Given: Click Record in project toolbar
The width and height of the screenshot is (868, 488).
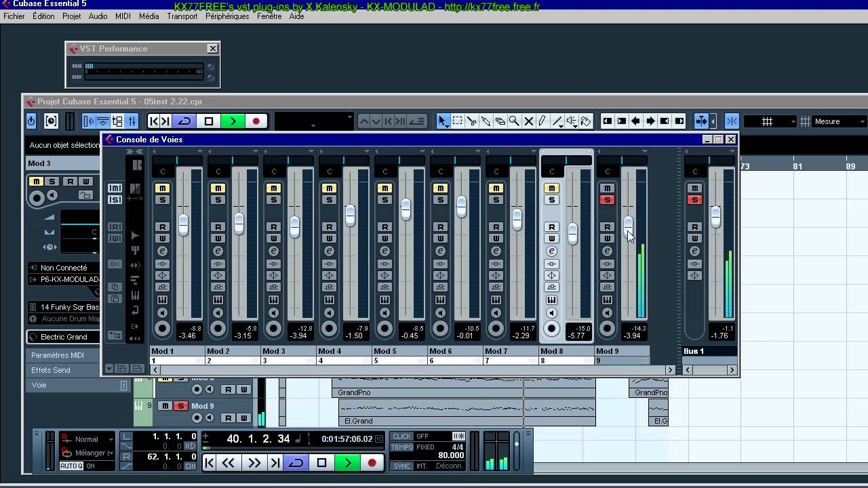Looking at the screenshot, I should [256, 121].
